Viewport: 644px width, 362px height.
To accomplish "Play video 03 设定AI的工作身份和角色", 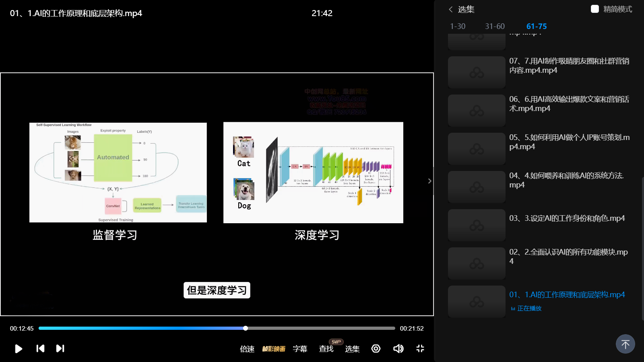I will point(567,218).
